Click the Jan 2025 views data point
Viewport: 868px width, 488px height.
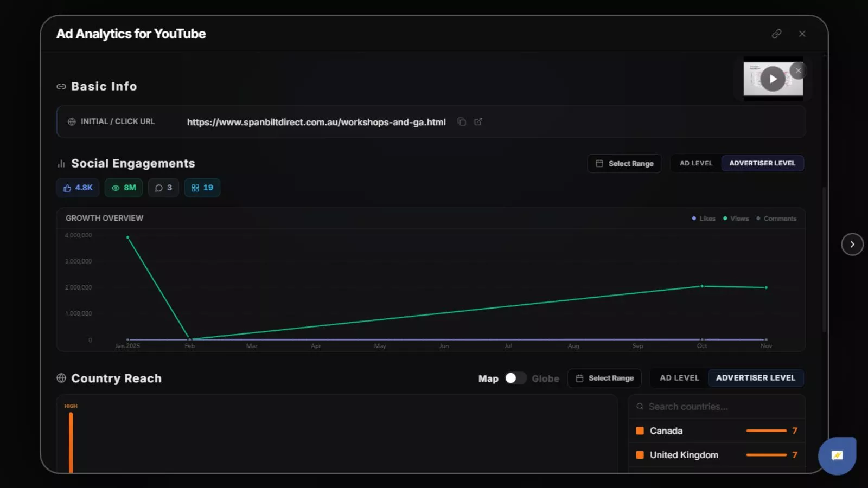[x=127, y=237]
